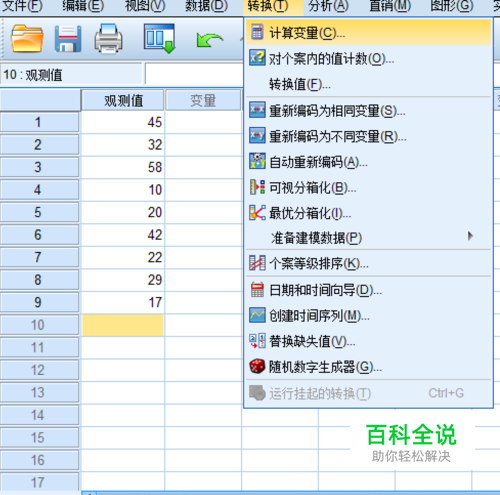This screenshot has width=500, height=495.
Task: Click the cell containing 17 in row 9
Action: [123, 302]
